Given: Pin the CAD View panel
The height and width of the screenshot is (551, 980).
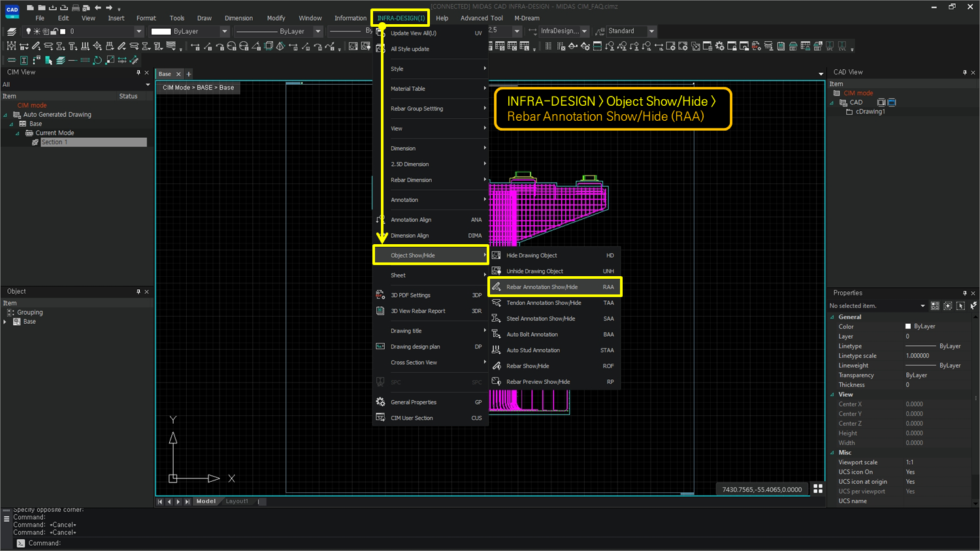Looking at the screenshot, I should click(964, 72).
